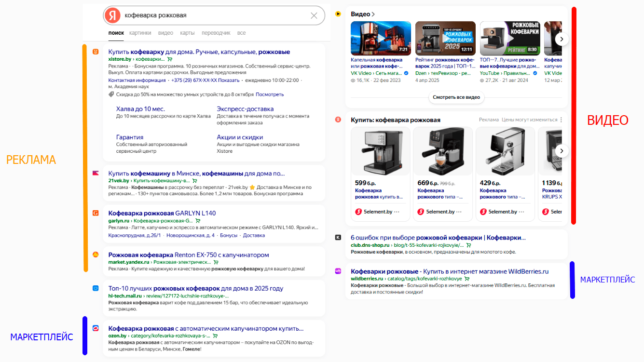Click the club.dns-shop.ru favicon
The height and width of the screenshot is (362, 644).
[x=338, y=237]
